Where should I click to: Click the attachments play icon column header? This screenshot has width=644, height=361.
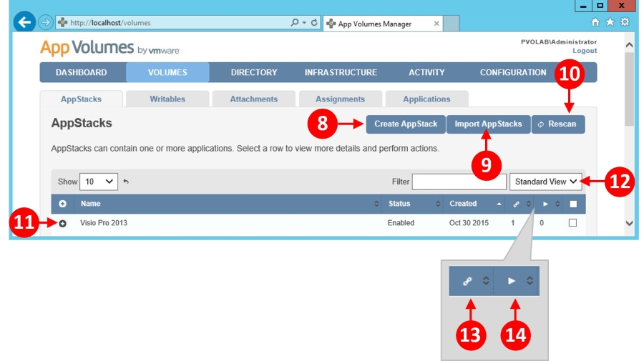[545, 204]
